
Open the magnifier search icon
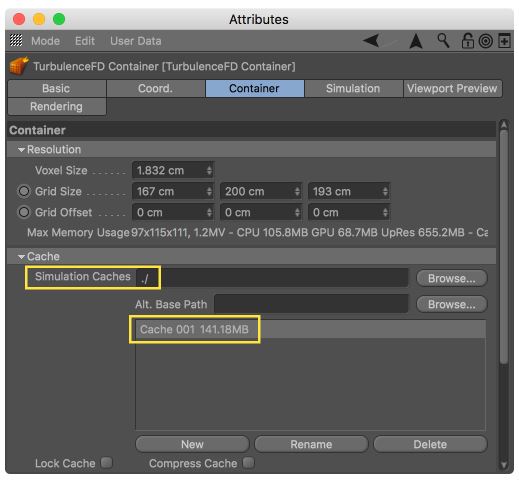coord(443,41)
